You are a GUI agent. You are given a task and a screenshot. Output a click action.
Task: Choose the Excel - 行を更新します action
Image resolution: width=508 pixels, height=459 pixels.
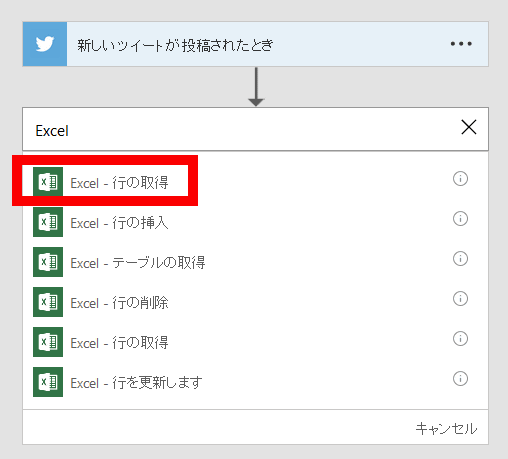click(136, 383)
